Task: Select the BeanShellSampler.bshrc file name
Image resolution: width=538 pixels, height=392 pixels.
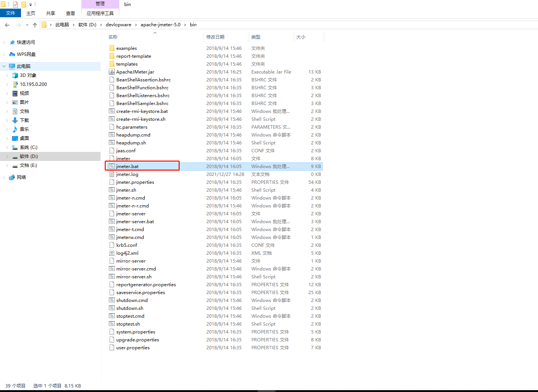Action: (x=142, y=104)
